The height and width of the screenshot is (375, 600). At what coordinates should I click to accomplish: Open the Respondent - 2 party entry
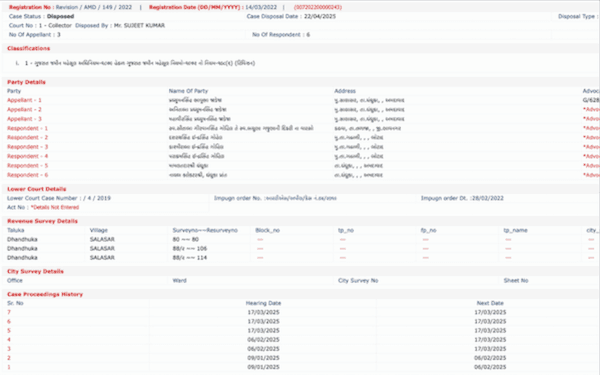27,137
